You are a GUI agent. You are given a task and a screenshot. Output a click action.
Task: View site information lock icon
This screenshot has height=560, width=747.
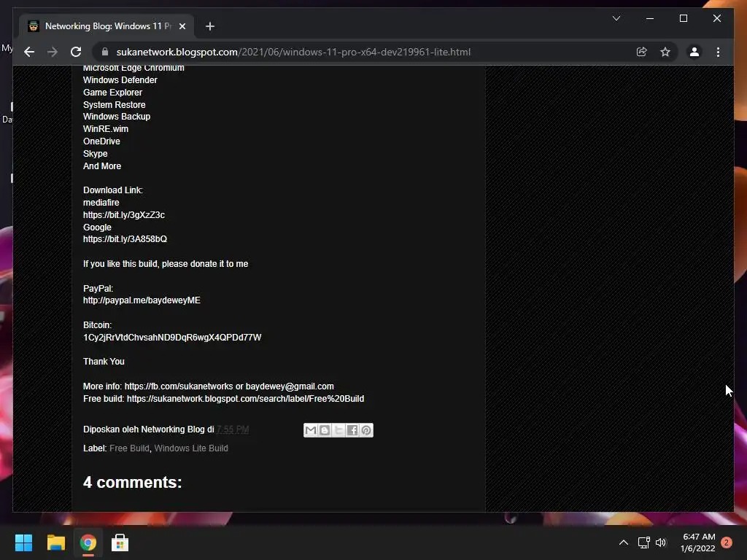pyautogui.click(x=105, y=52)
